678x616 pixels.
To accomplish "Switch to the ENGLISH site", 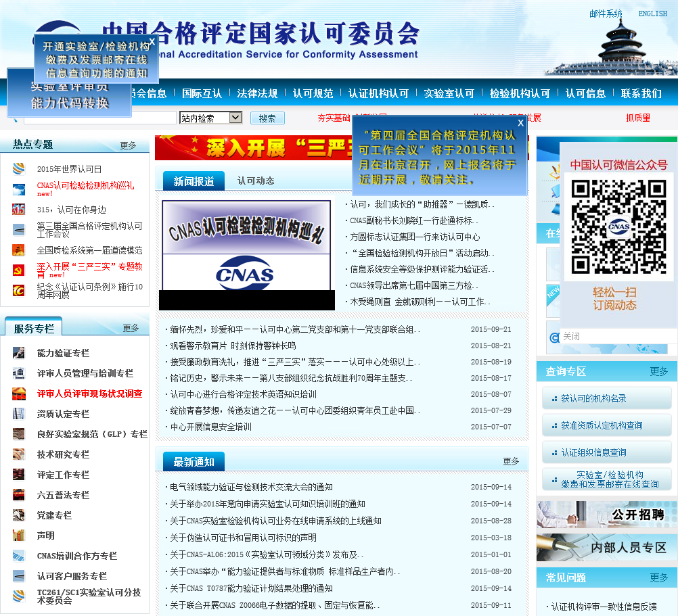I will pos(653,14).
